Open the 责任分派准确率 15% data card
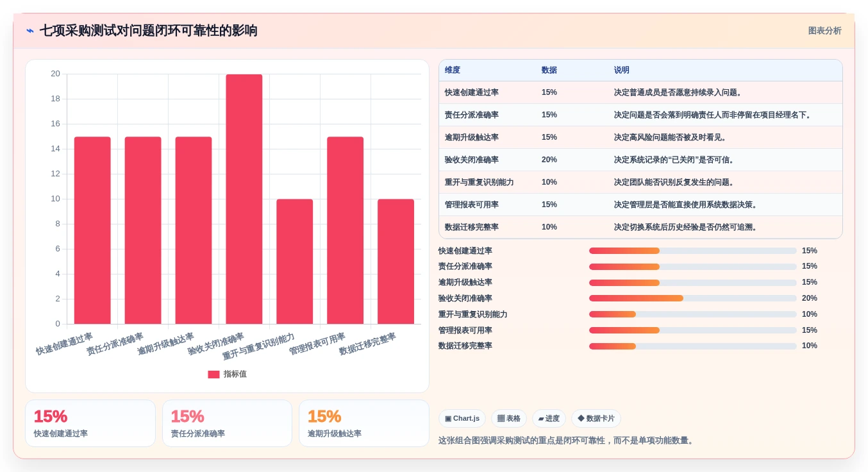Image resolution: width=868 pixels, height=472 pixels. click(x=227, y=423)
